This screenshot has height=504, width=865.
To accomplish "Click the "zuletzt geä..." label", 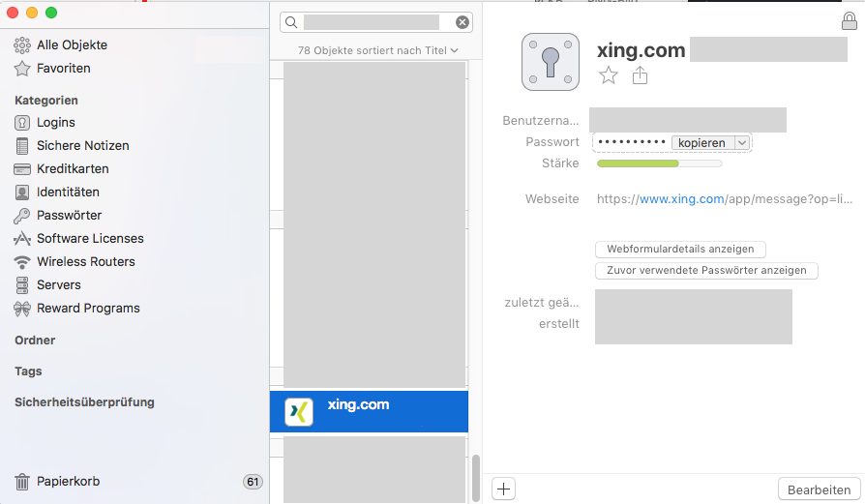I will tap(541, 302).
